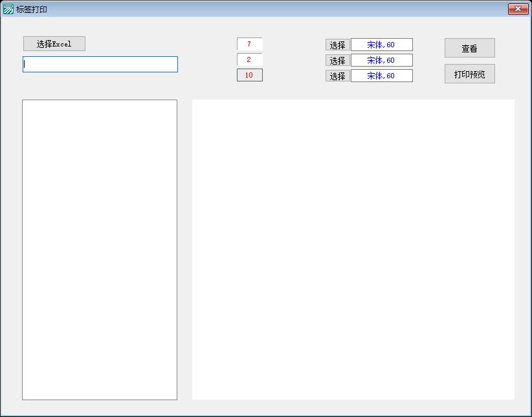This screenshot has width=532, height=417.
Task: Click the large white preview area
Action: [353, 250]
